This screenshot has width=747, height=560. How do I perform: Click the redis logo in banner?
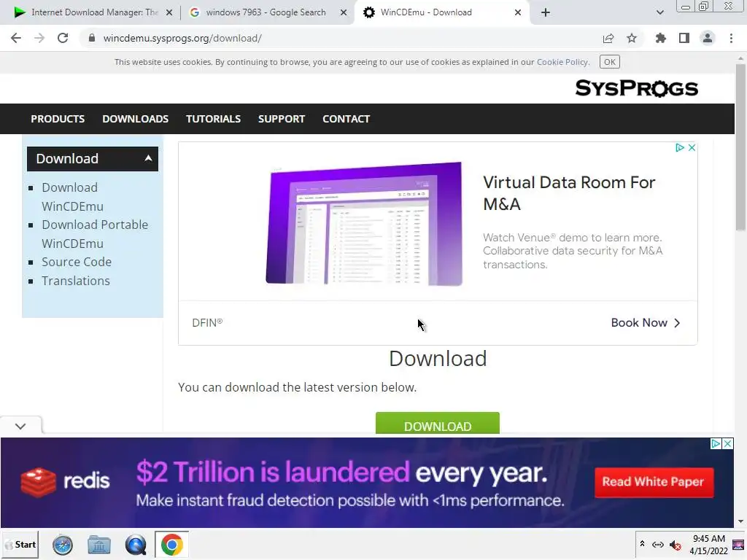(x=65, y=481)
